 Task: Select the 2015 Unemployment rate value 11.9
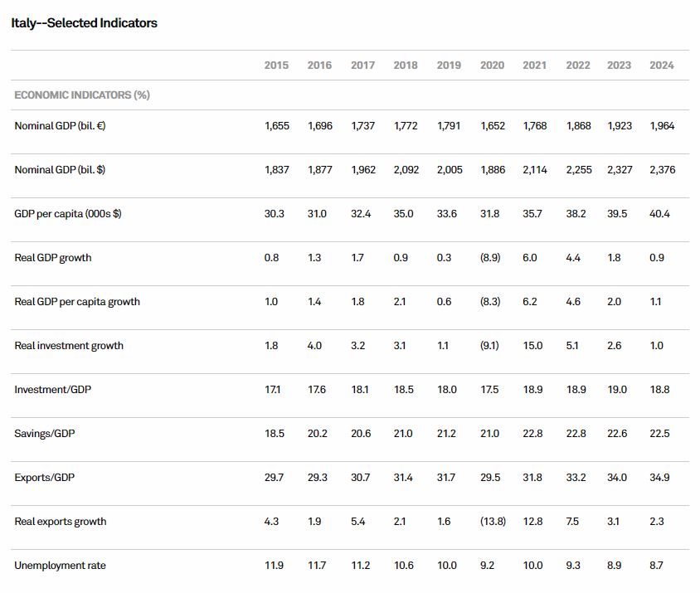coord(274,566)
